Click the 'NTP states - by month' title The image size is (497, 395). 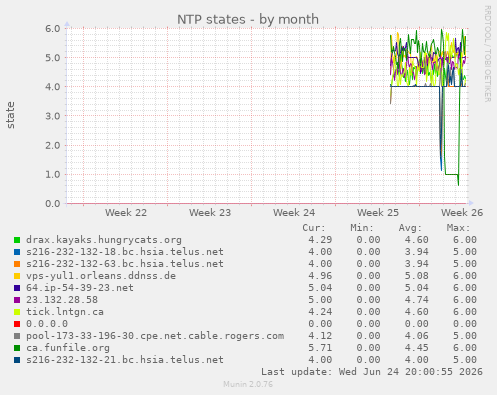(x=248, y=19)
